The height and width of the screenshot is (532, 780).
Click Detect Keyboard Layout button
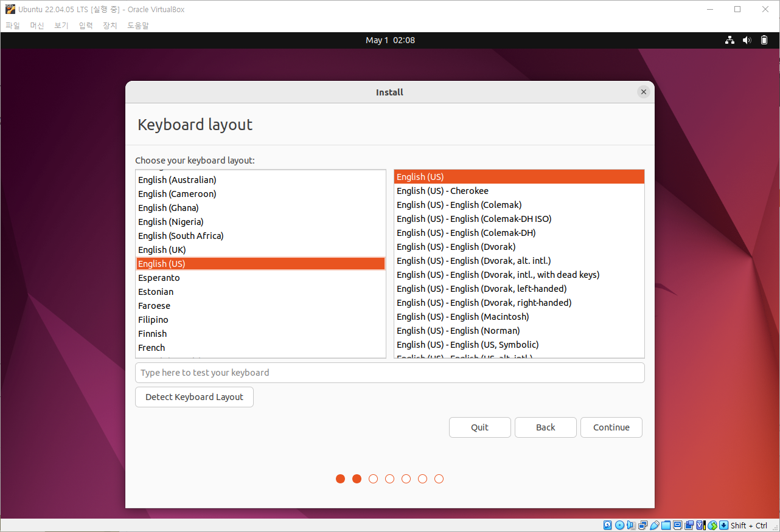pyautogui.click(x=195, y=397)
